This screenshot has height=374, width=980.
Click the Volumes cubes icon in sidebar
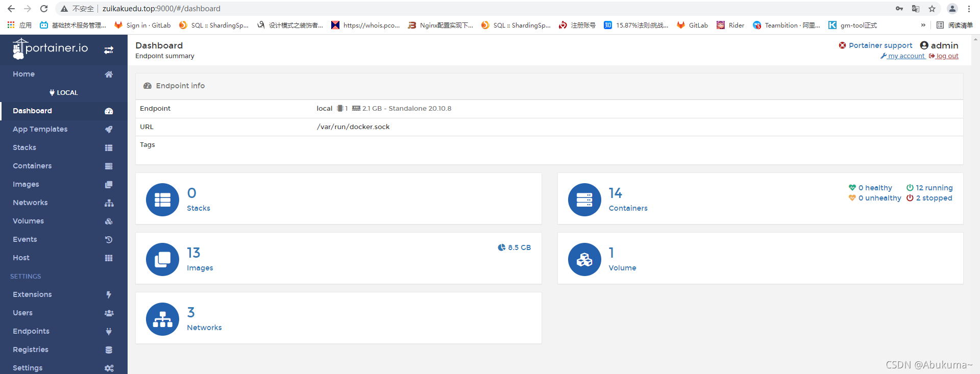coord(109,221)
